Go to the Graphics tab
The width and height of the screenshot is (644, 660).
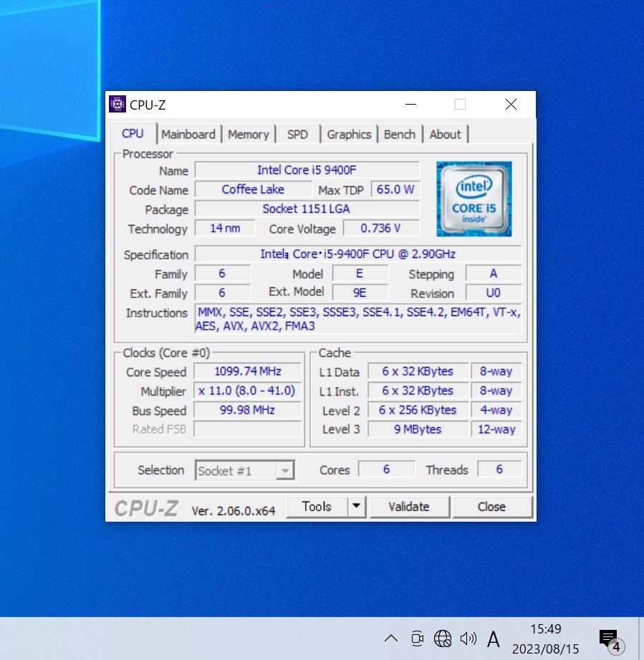coord(349,134)
